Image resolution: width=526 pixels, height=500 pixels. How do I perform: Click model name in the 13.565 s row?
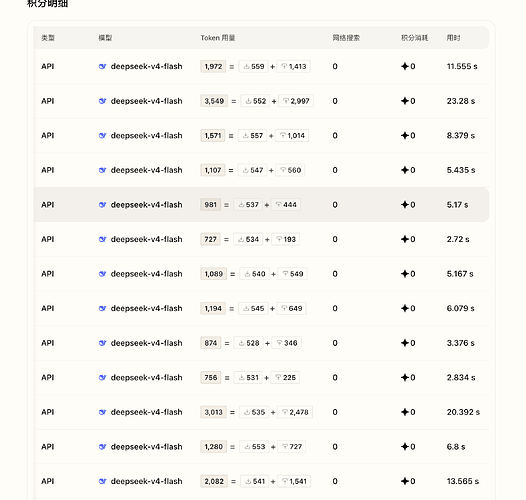point(146,481)
